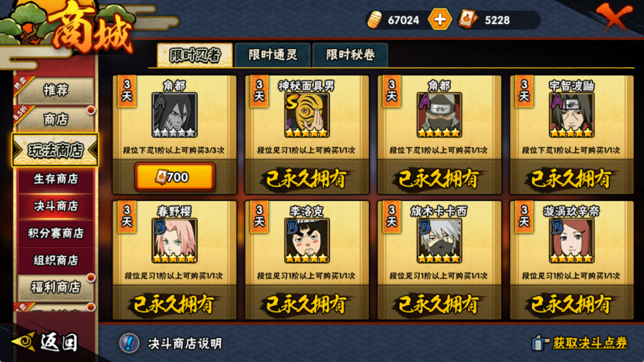The width and height of the screenshot is (644, 362).
Task: Click the 返回 back arrow icon
Action: 24,341
